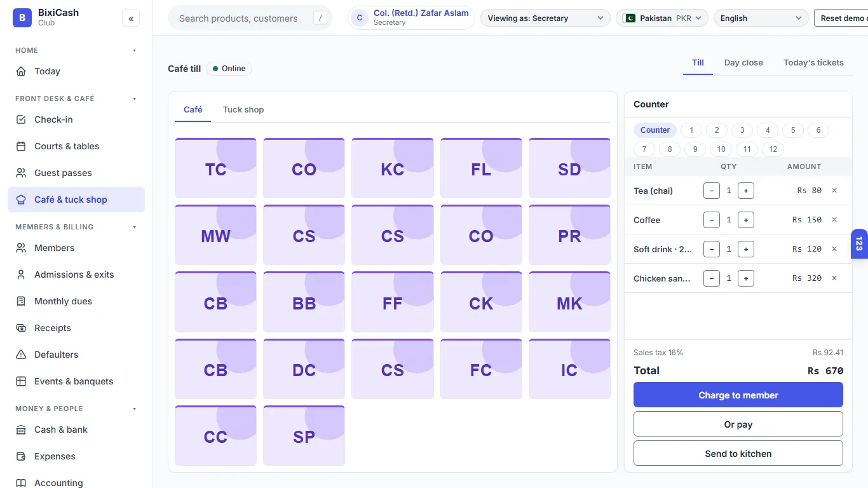This screenshot has width=868, height=488.
Task: Open Today's tickets tab
Action: 813,63
